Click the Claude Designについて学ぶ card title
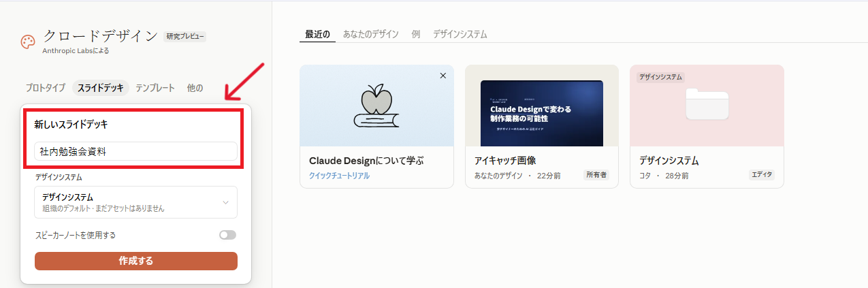Screen dimensions: 868x288 pos(366,161)
